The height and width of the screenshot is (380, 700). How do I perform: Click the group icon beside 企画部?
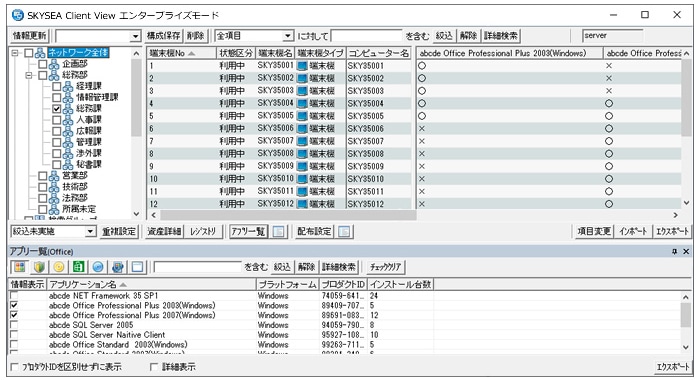point(54,64)
